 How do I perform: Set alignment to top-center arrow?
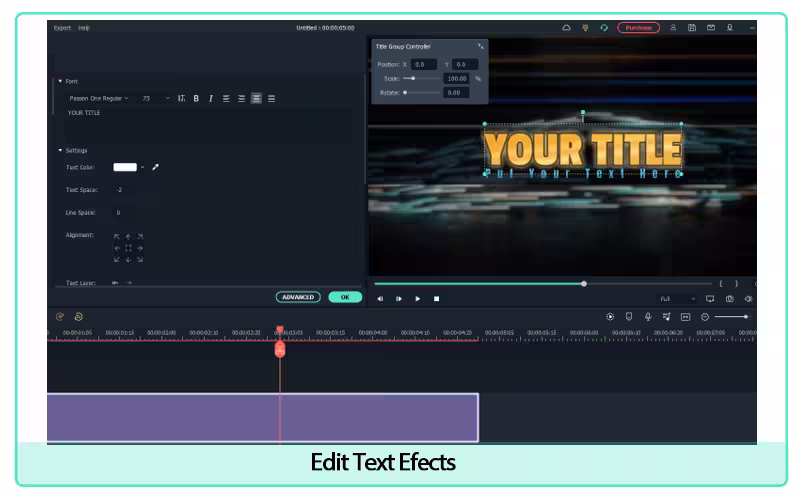point(128,237)
